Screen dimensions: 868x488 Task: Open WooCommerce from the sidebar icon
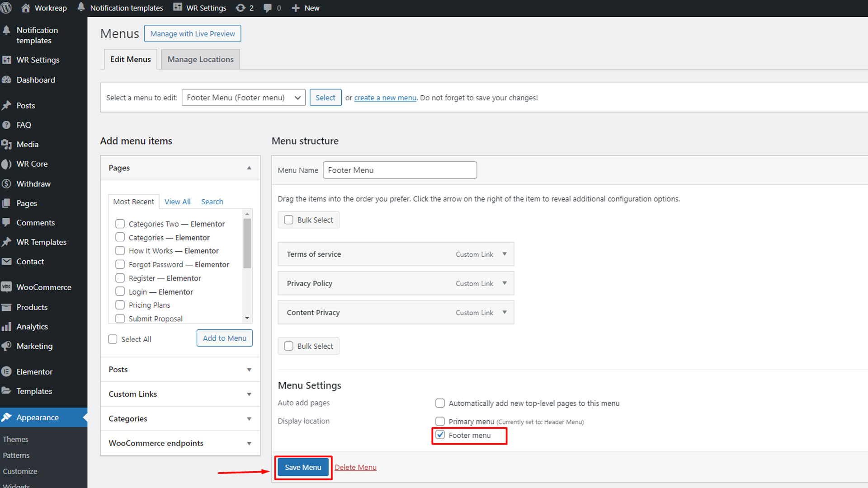click(x=6, y=287)
